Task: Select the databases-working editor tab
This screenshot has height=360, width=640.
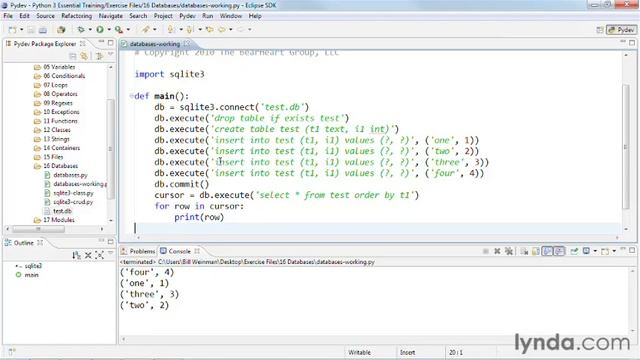Action: pyautogui.click(x=155, y=44)
